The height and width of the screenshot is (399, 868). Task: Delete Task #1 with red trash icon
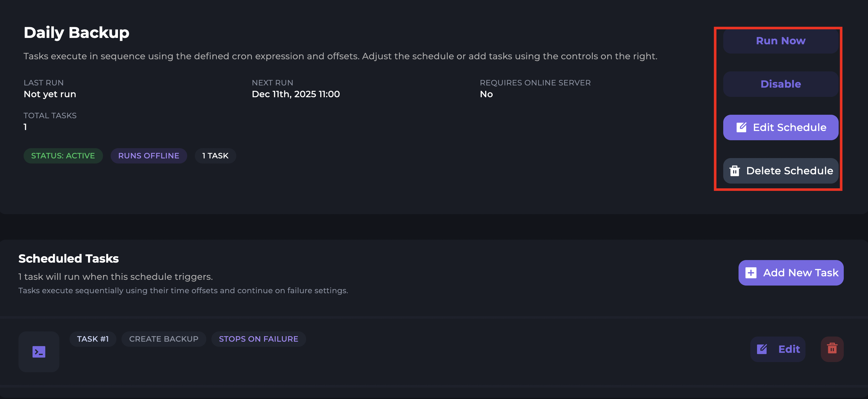click(x=832, y=349)
